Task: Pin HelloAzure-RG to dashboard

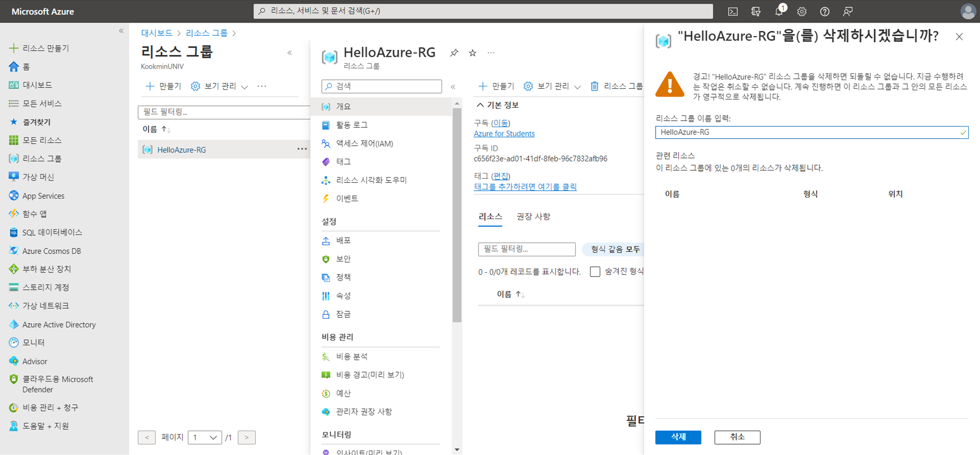Action: pos(454,53)
